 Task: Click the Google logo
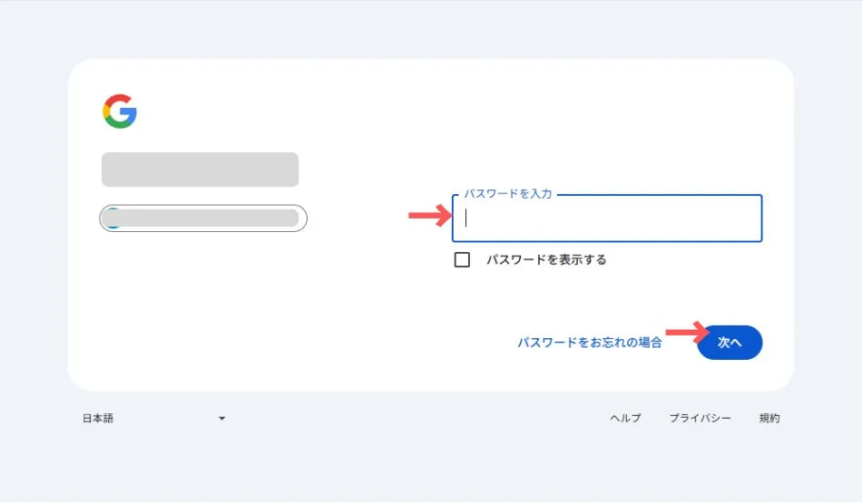pos(119,111)
